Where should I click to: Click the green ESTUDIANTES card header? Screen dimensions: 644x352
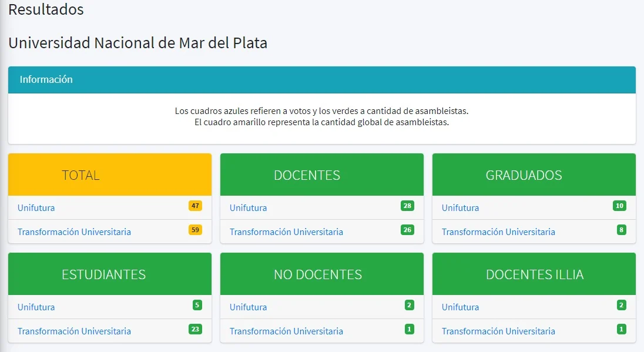coord(110,274)
